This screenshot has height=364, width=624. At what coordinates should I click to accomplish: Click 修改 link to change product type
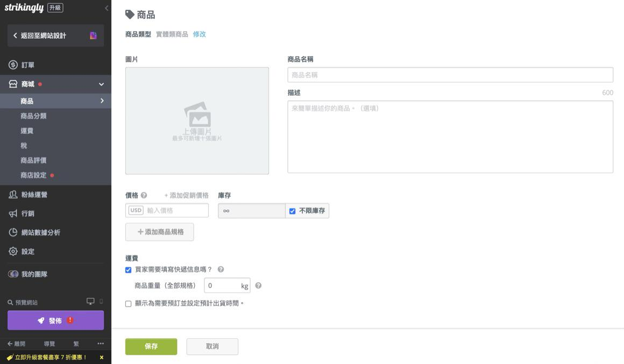[x=199, y=34]
